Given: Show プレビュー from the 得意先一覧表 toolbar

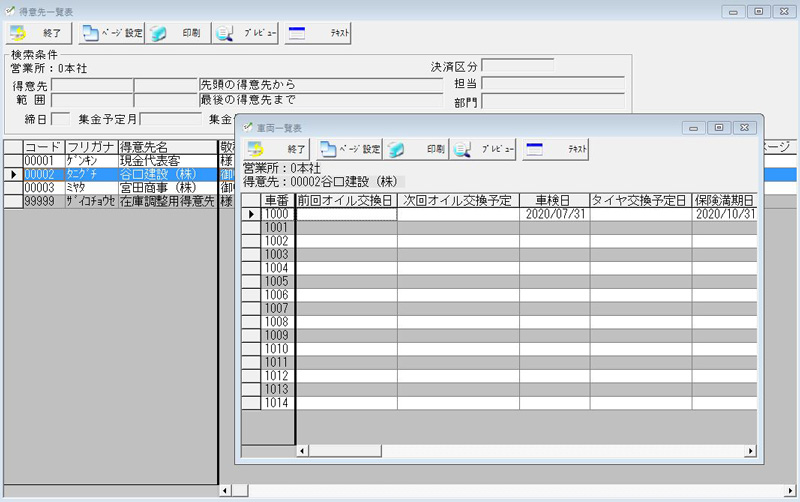Looking at the screenshot, I should tap(246, 32).
